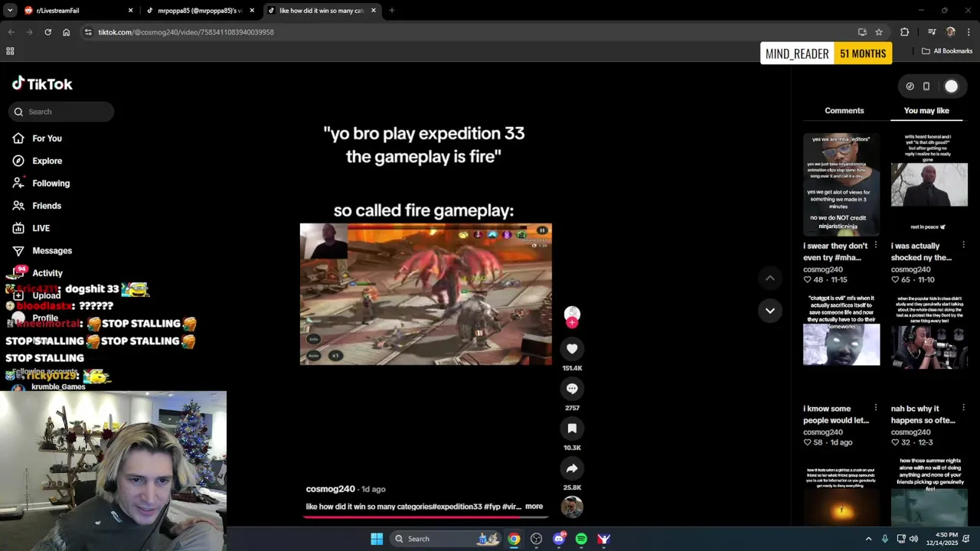Open view site information icon
980x551 pixels.
[x=88, y=32]
